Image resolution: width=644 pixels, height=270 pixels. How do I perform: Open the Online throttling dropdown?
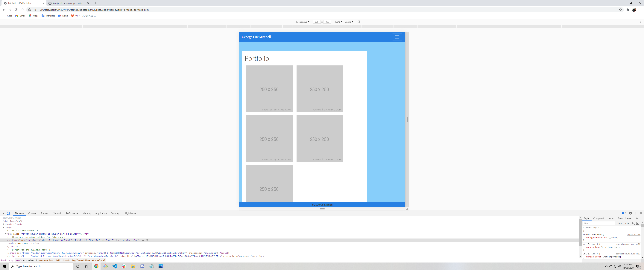(349, 22)
